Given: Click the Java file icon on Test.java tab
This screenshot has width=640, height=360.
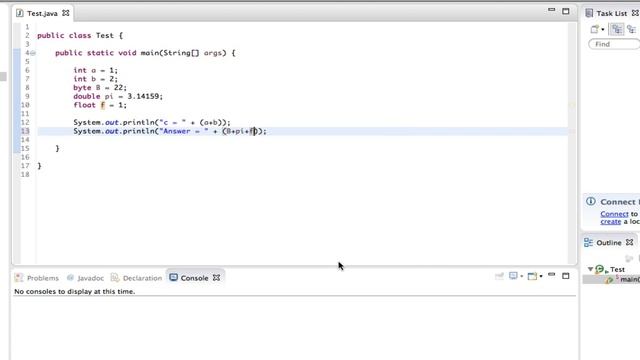Looking at the screenshot, I should (20, 13).
